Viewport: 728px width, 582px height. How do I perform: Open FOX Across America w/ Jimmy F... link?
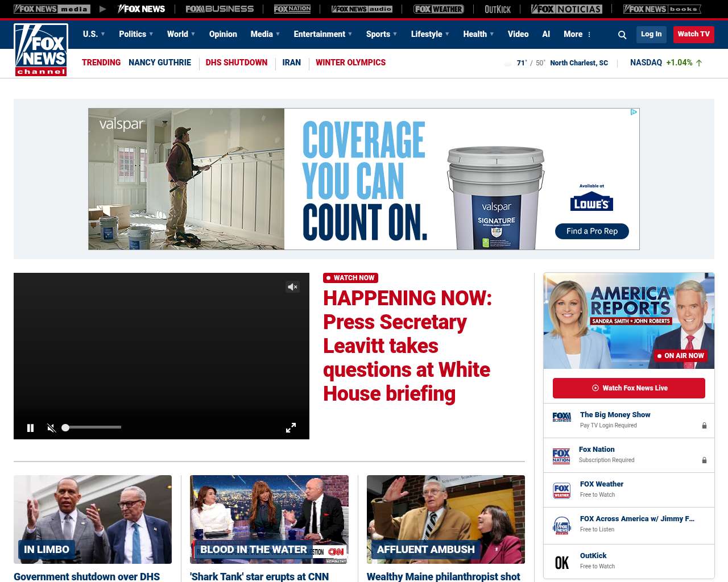pyautogui.click(x=637, y=519)
